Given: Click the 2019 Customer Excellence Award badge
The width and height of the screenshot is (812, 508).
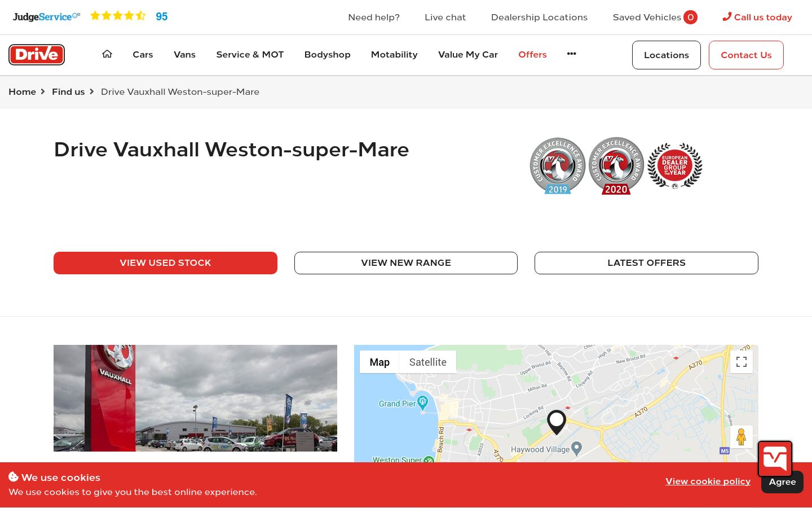Looking at the screenshot, I should point(558,166).
